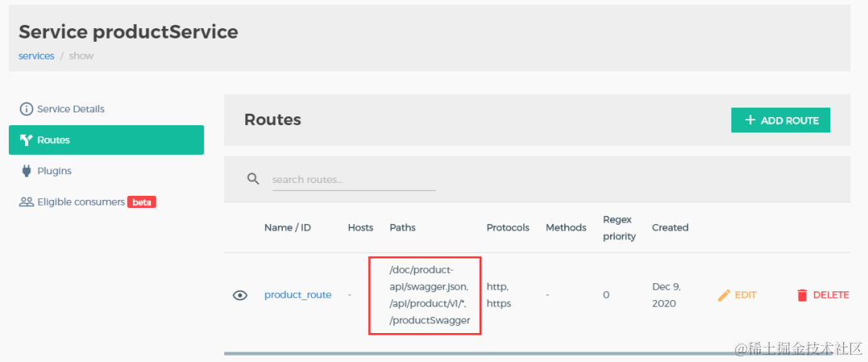Viewport: 868px width, 362px height.
Task: Click the EDIT button for product_route
Action: point(737,295)
